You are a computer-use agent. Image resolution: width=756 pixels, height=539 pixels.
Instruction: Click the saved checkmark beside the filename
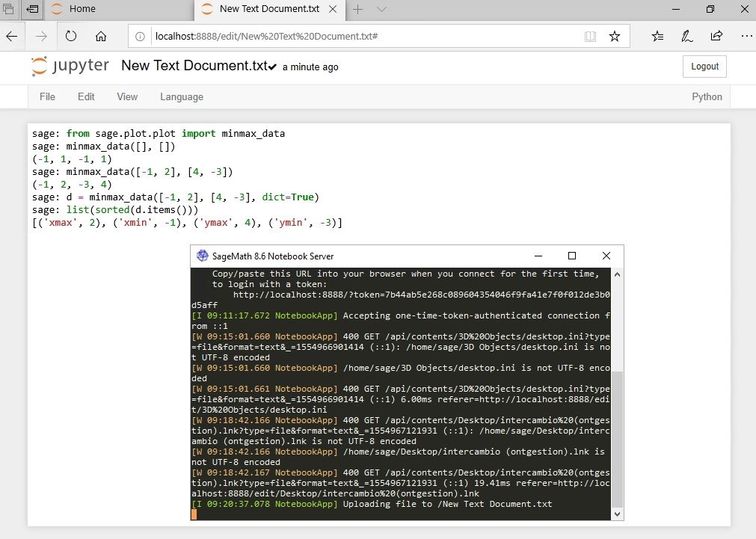[x=272, y=67]
